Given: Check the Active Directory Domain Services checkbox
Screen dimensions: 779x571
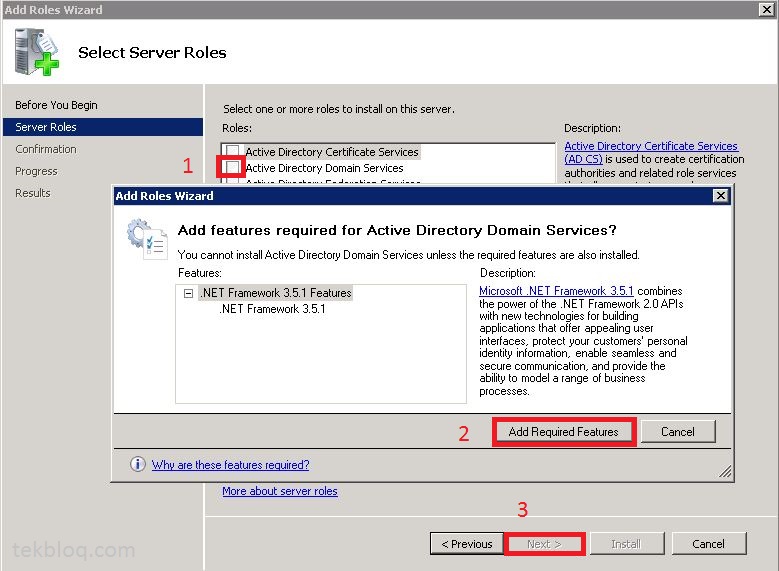Looking at the screenshot, I should pos(232,167).
